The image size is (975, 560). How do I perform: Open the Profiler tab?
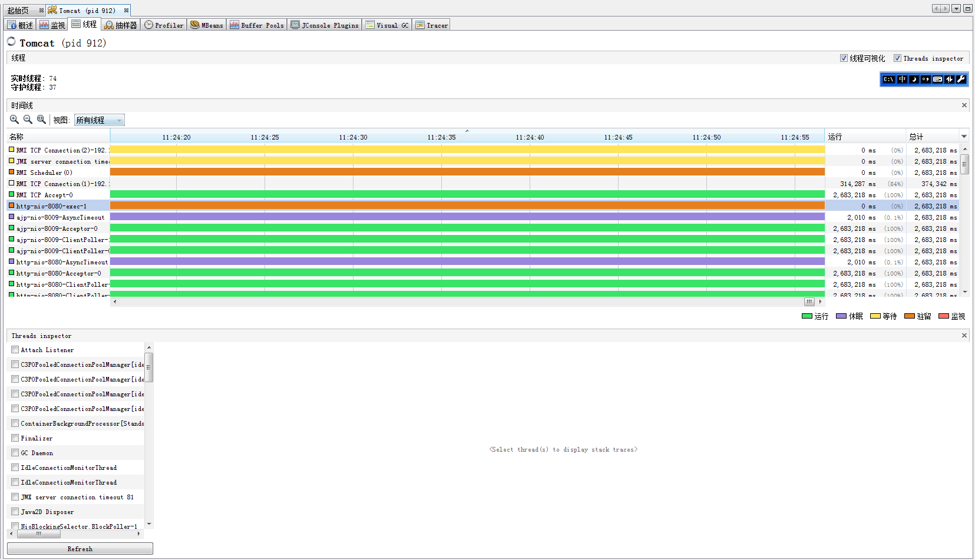pos(164,25)
